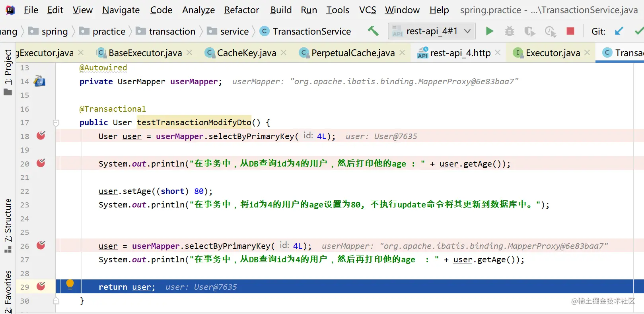644x314 pixels.
Task: Collapse the method with the line 17 fold marker
Action: [x=56, y=123]
